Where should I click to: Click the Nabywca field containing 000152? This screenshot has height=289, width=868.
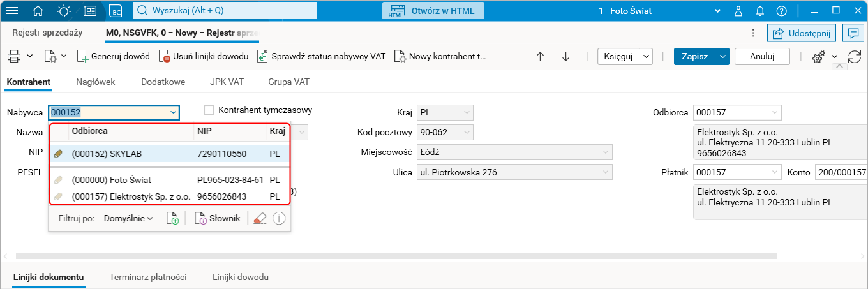pyautogui.click(x=114, y=112)
